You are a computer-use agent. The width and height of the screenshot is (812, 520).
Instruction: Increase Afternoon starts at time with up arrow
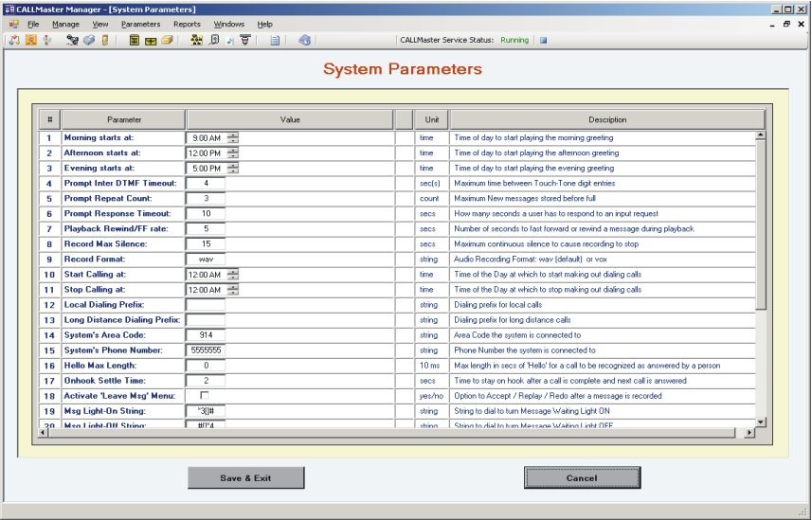point(233,151)
